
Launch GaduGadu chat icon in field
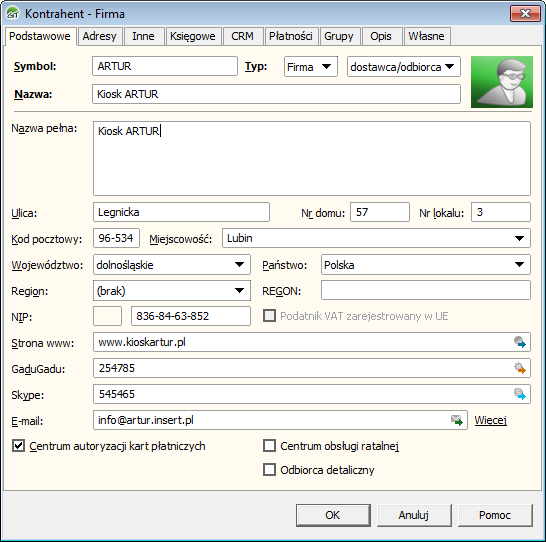520,368
